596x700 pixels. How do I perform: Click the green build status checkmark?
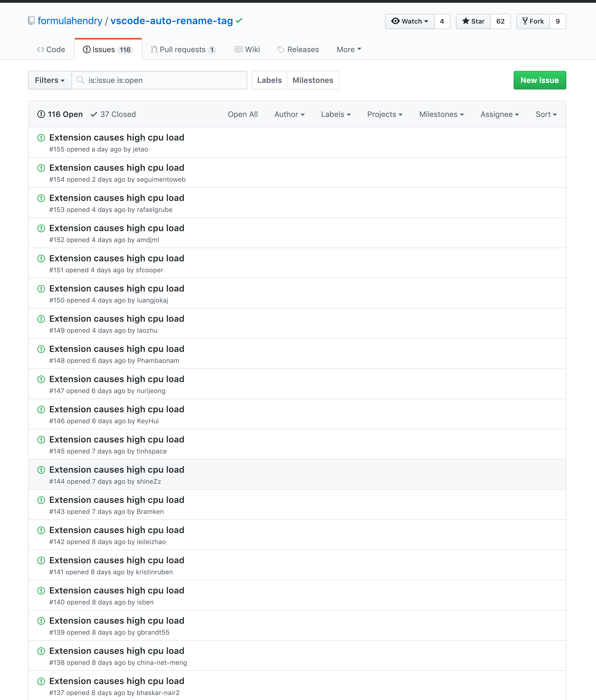coord(239,21)
